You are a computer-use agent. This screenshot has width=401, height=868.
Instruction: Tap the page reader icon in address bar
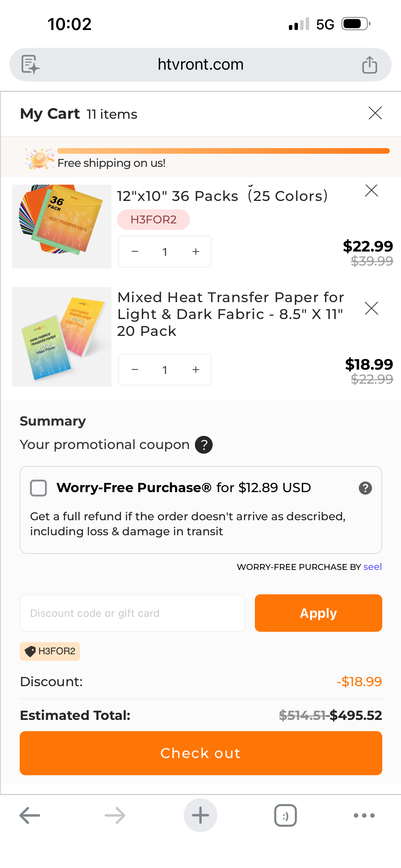point(30,64)
